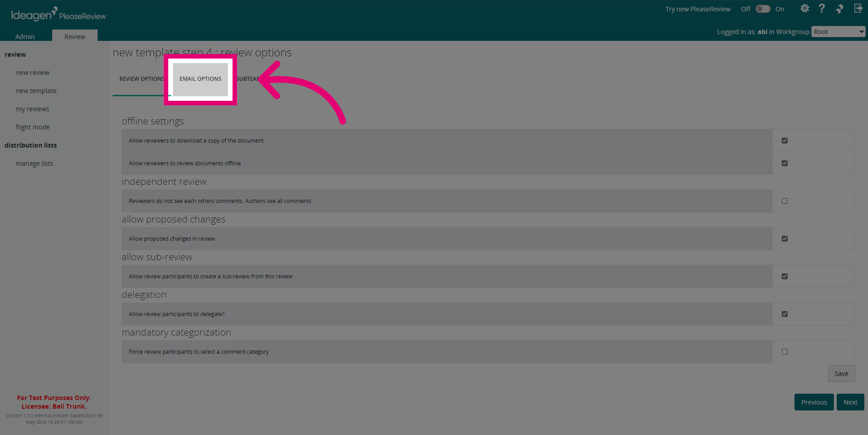Click the Save button

click(x=841, y=374)
